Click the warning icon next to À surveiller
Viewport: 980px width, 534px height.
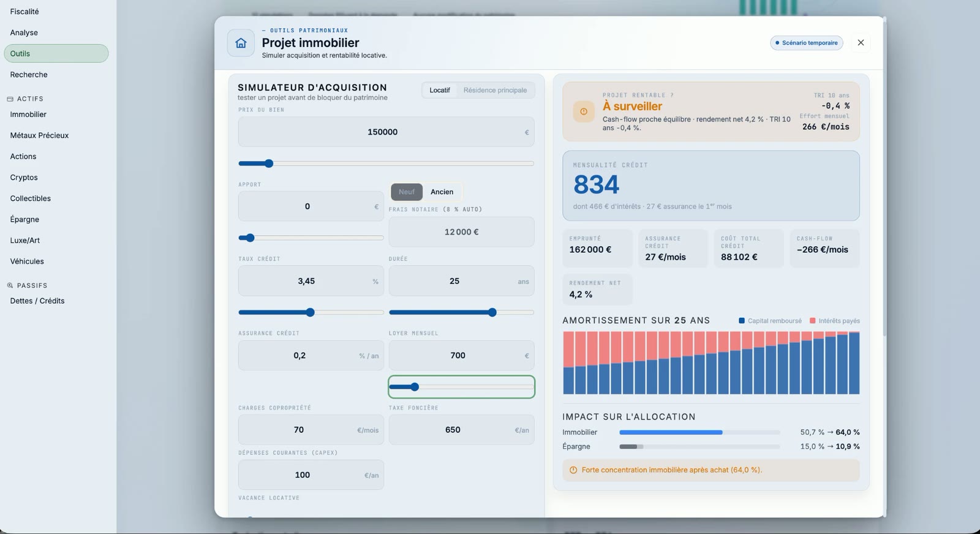[x=584, y=111]
